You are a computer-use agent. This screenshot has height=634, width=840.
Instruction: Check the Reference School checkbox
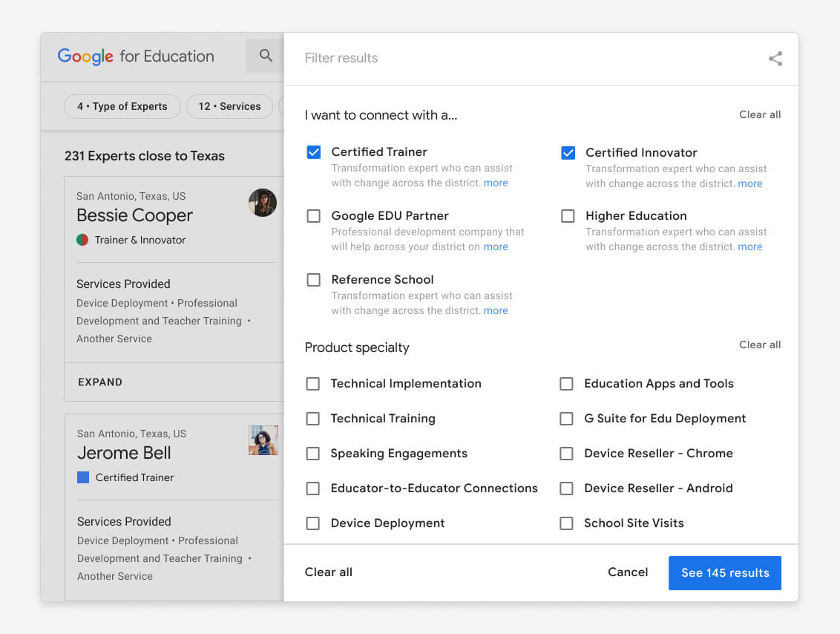click(x=313, y=280)
